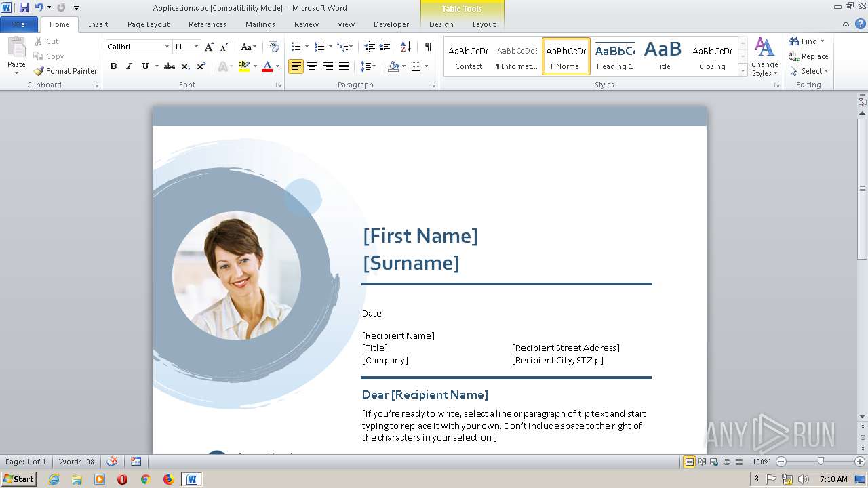Grow the font size
Screen dimensions: 868x488
coord(210,47)
